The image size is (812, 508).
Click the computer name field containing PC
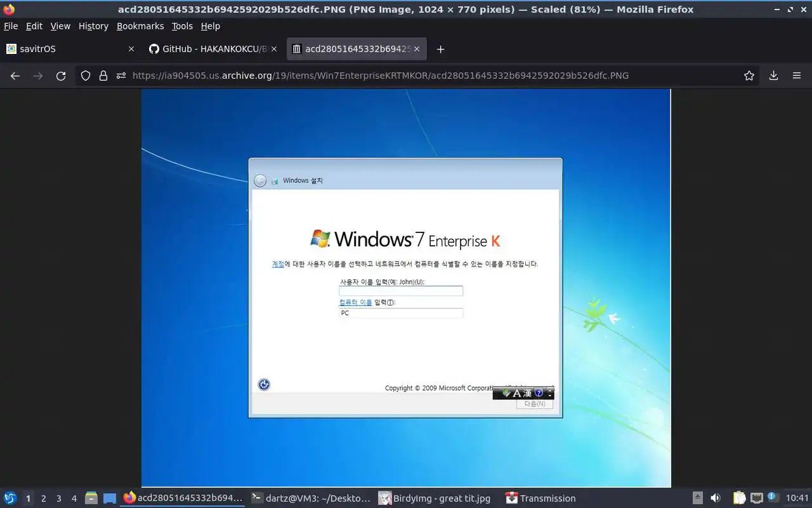(x=401, y=313)
